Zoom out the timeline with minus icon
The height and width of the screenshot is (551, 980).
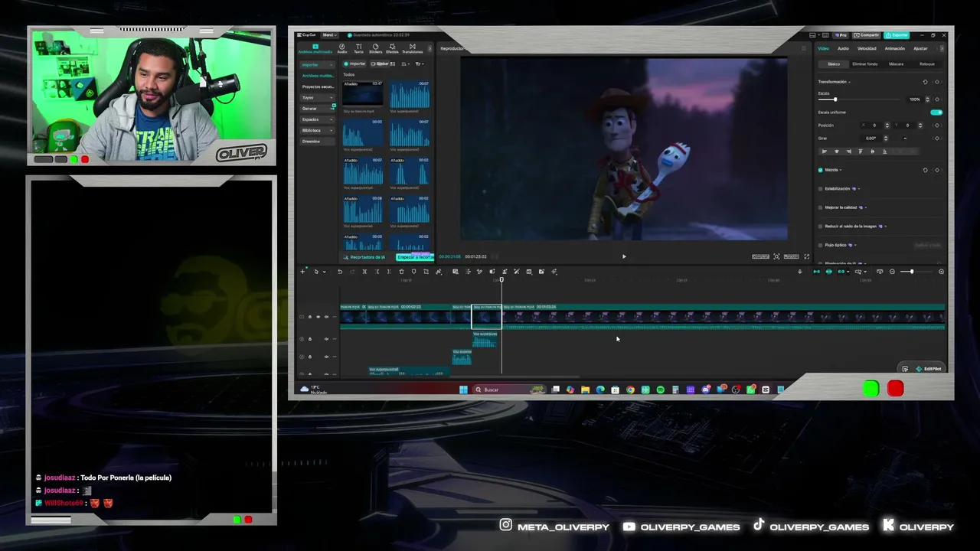click(x=892, y=272)
